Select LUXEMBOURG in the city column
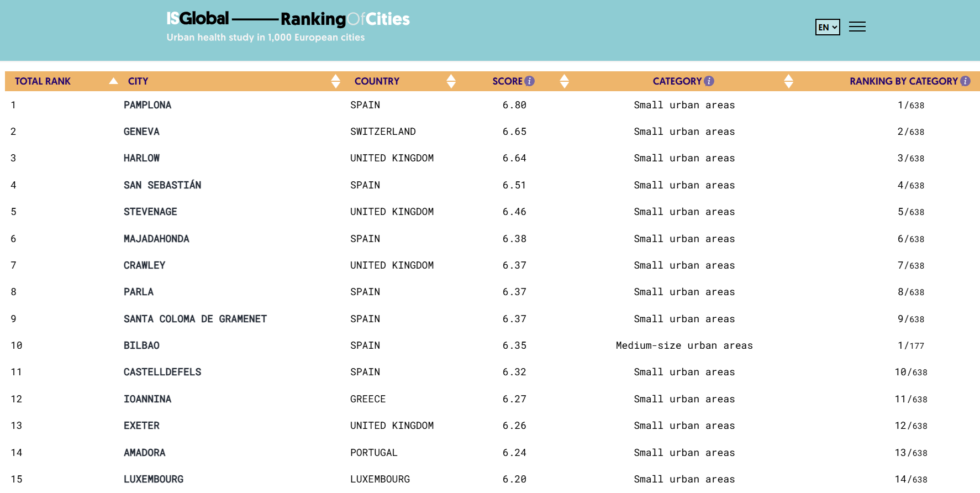Image resolution: width=980 pixels, height=493 pixels. point(154,479)
